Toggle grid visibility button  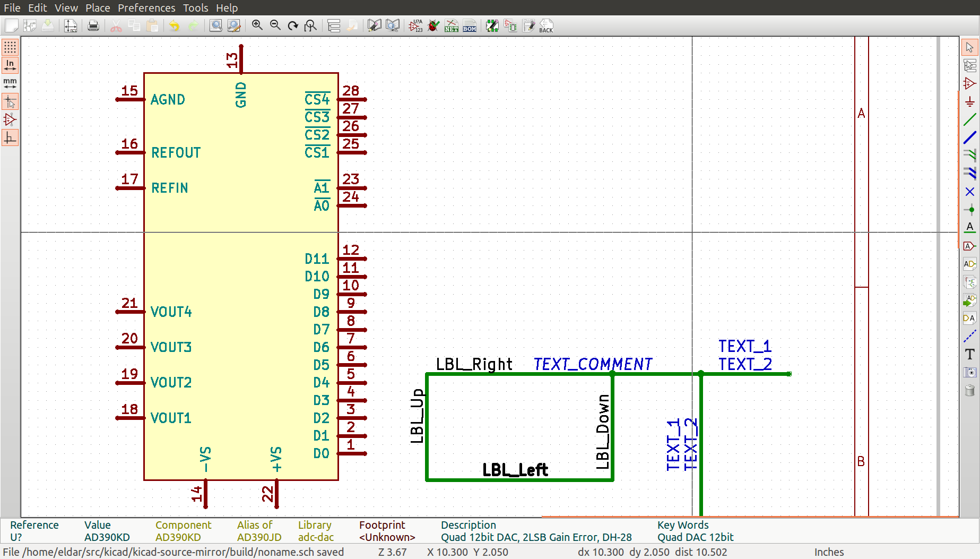10,47
